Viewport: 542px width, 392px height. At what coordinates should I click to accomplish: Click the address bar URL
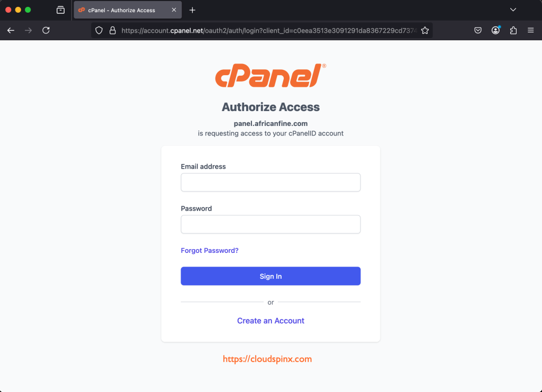click(x=265, y=31)
